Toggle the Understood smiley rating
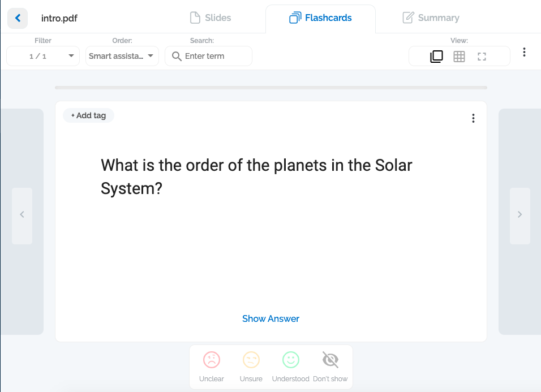The width and height of the screenshot is (541, 392). tap(290, 360)
